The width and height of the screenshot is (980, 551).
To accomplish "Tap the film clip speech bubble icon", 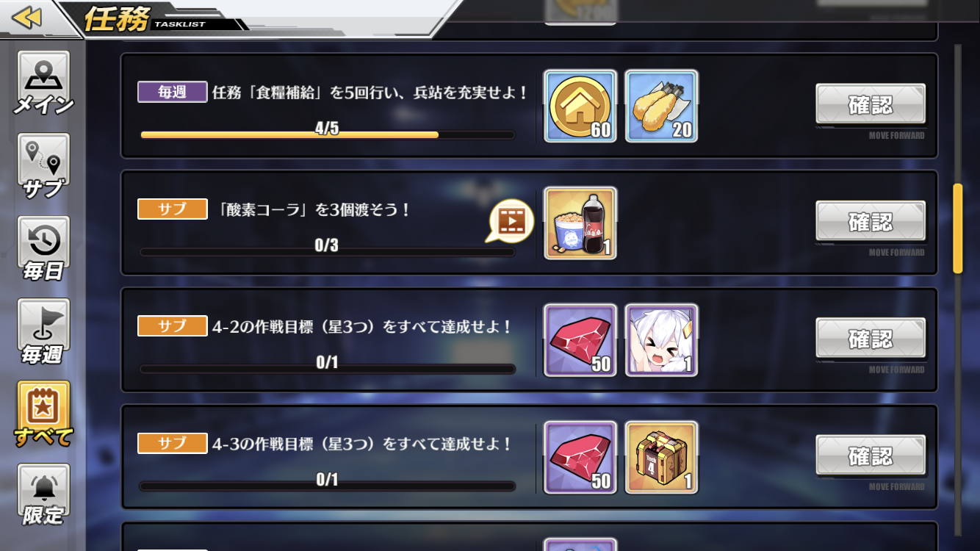I will [511, 220].
